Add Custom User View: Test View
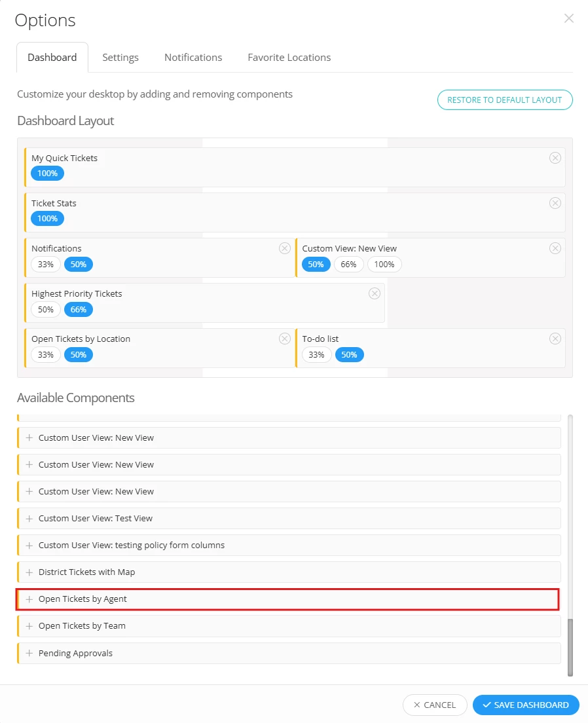Viewport: 588px width, 723px height. (x=29, y=519)
